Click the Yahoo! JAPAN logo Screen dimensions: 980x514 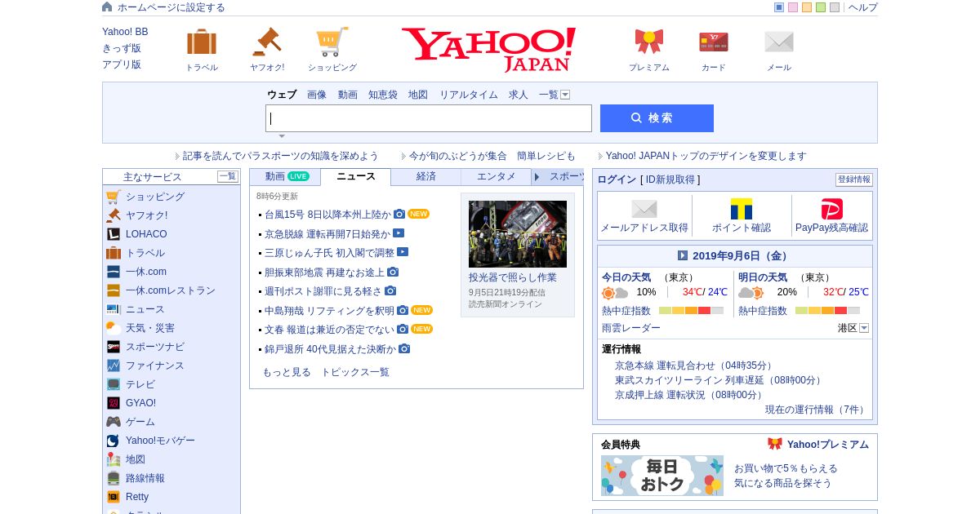488,49
